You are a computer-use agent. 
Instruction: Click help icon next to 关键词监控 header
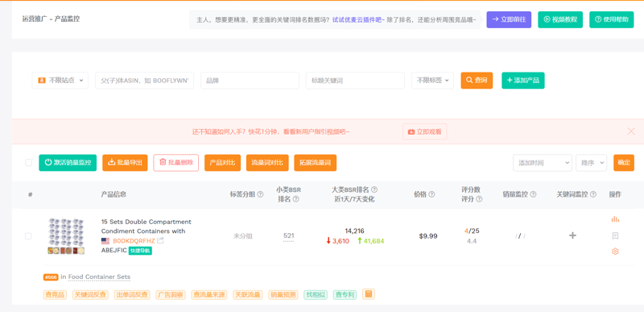[x=593, y=194]
